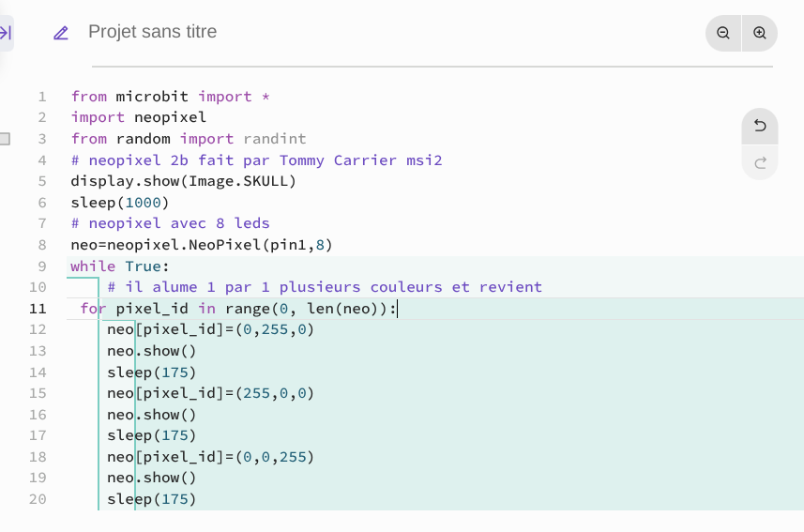This screenshot has width=804, height=532.
Task: Click line number 9 beside while True
Action: click(x=42, y=266)
